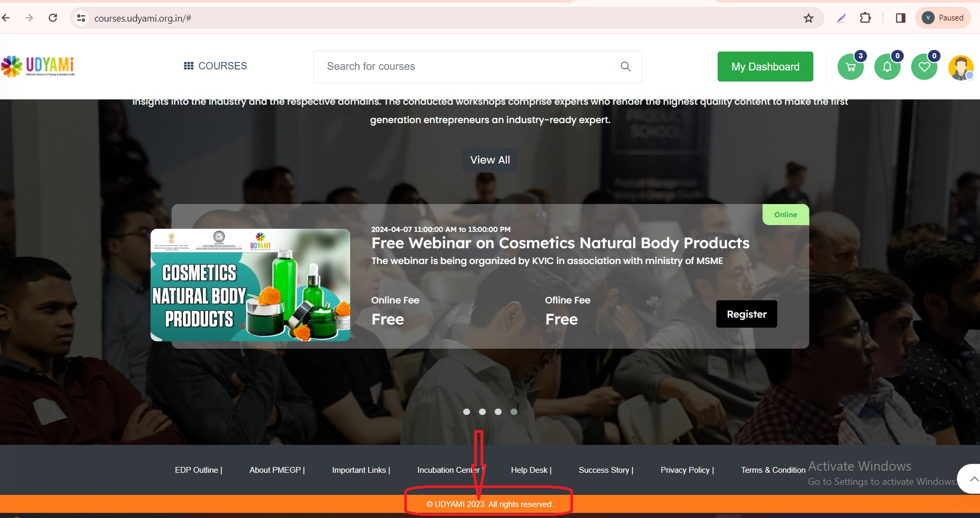
Task: Select the first carousel dot
Action: [x=466, y=412]
